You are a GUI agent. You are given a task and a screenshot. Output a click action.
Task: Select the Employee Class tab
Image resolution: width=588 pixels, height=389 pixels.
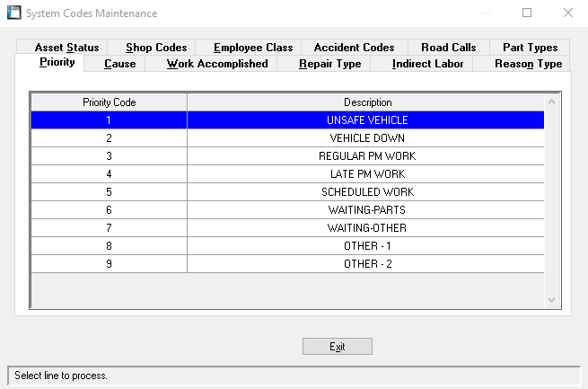click(x=253, y=48)
